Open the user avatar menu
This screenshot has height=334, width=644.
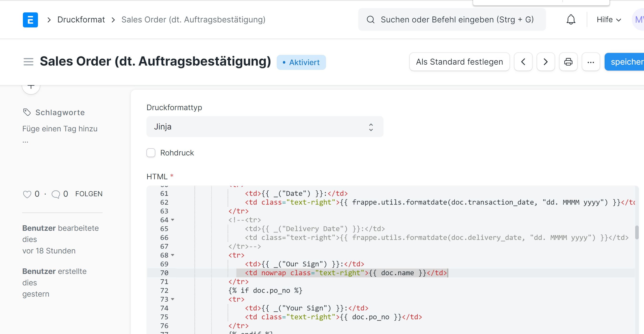coord(638,20)
